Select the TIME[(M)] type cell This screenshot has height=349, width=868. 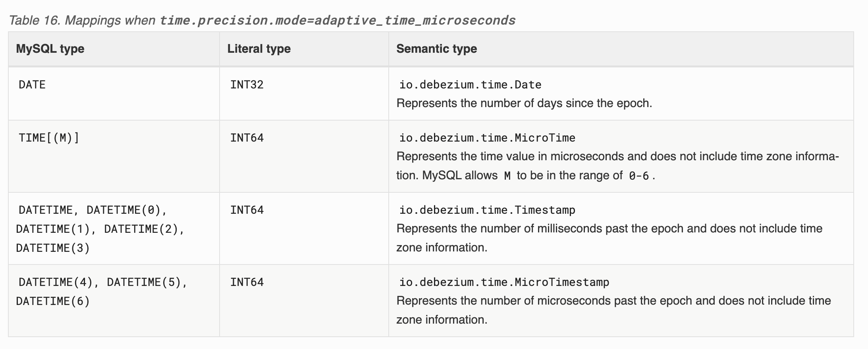49,138
